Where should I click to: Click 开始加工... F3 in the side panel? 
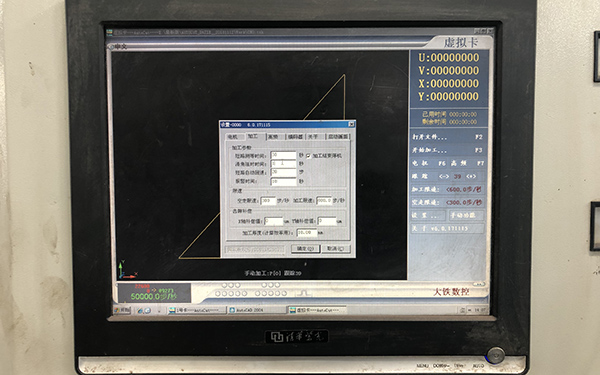pyautogui.click(x=447, y=150)
